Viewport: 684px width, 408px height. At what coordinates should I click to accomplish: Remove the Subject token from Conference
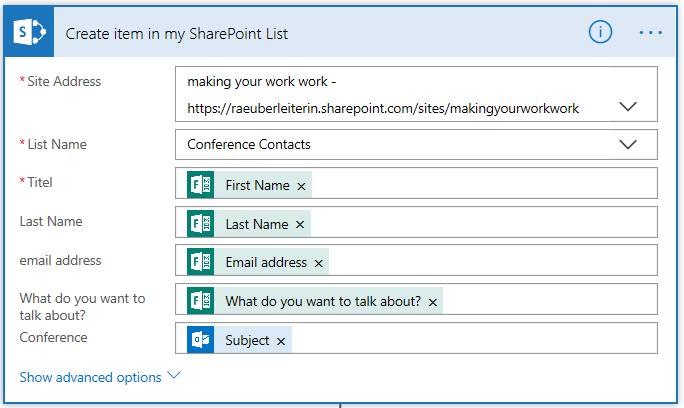click(281, 341)
